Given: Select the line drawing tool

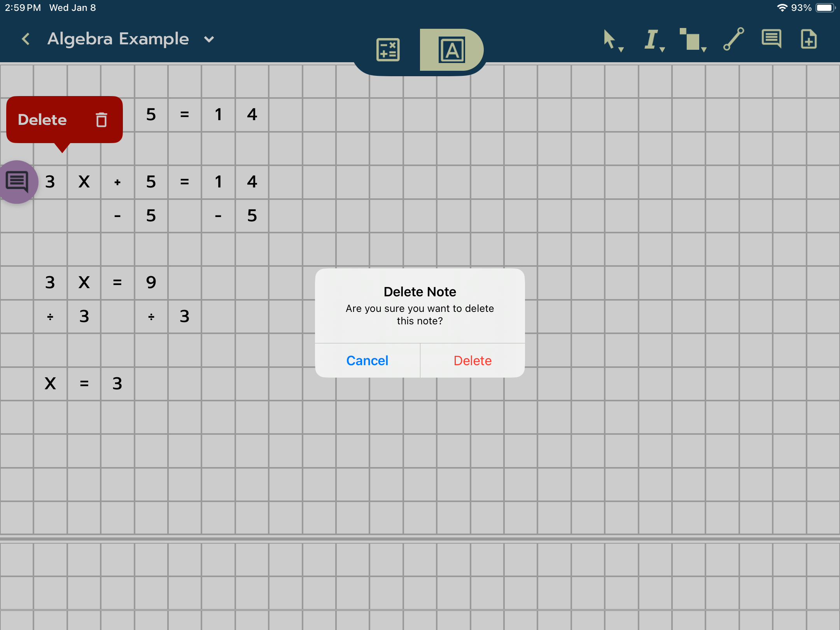Looking at the screenshot, I should (733, 39).
